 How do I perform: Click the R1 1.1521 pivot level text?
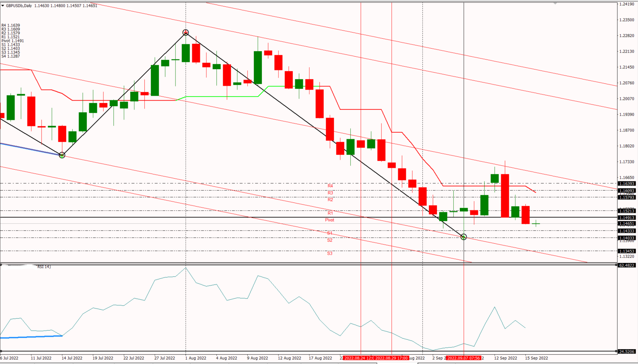[10, 37]
